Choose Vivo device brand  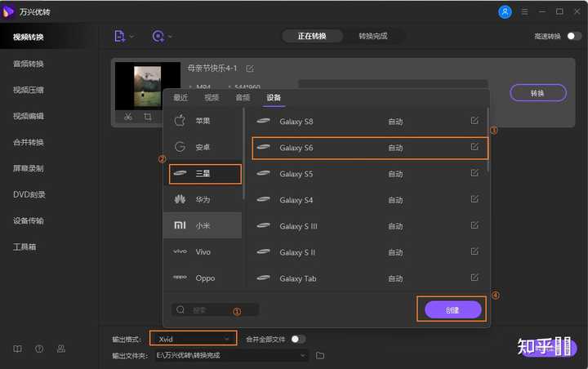(x=203, y=252)
